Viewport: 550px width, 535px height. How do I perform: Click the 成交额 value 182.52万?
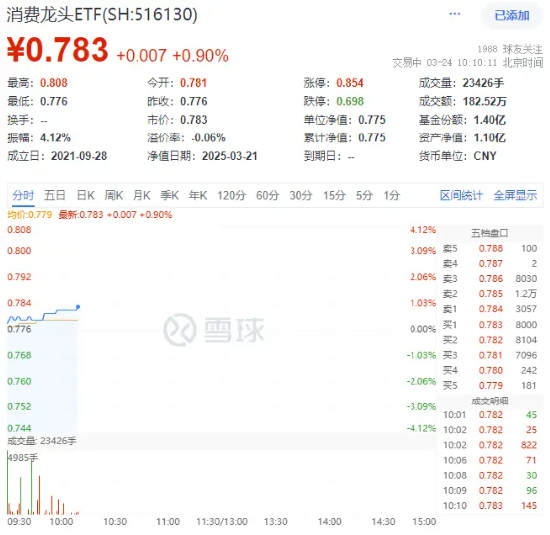pyautogui.click(x=484, y=101)
